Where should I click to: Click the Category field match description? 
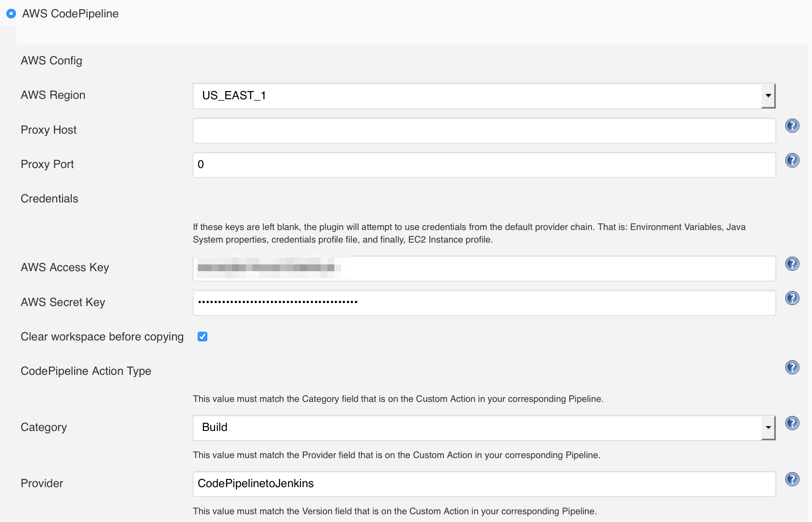(398, 399)
